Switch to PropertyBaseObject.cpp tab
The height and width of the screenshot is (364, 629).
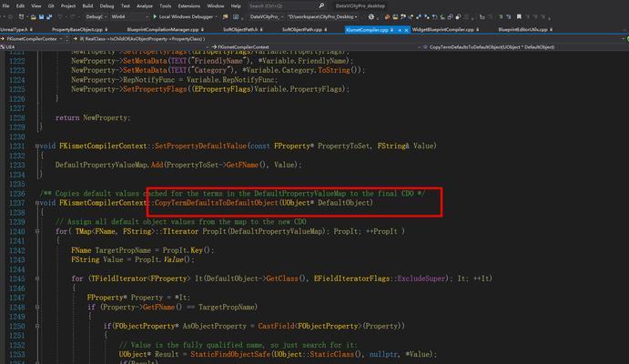coord(79,30)
